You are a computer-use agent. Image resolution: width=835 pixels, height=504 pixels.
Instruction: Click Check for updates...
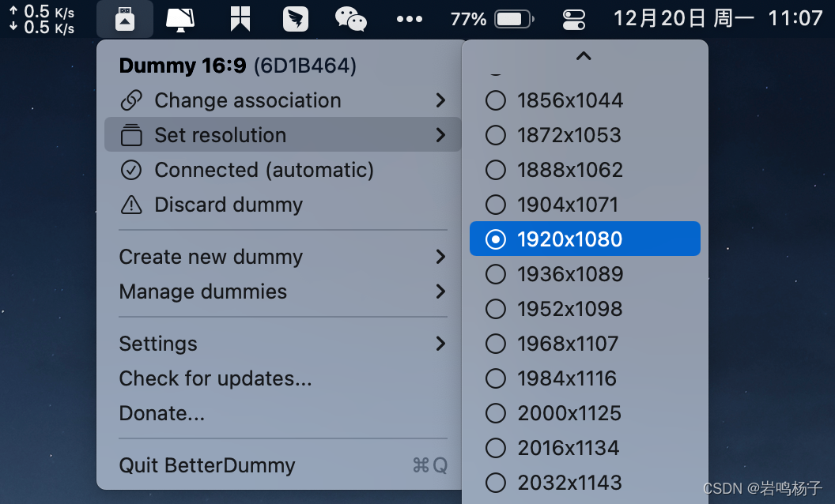point(283,378)
